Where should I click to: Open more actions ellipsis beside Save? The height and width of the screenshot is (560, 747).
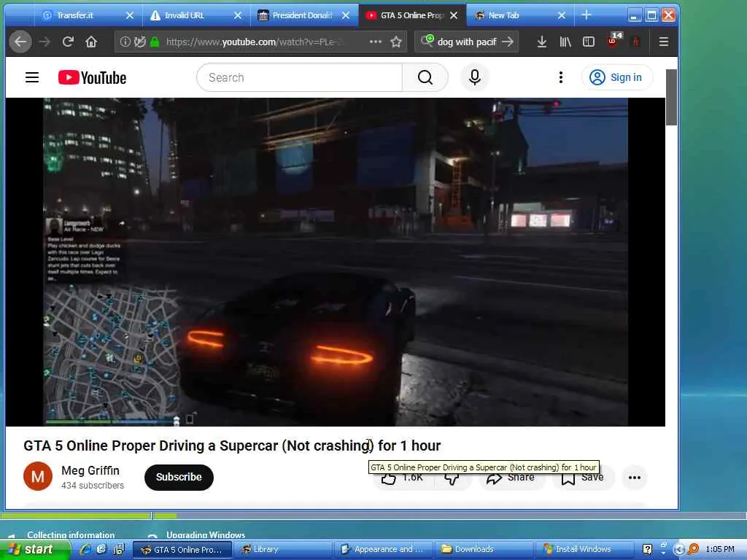coord(635,478)
